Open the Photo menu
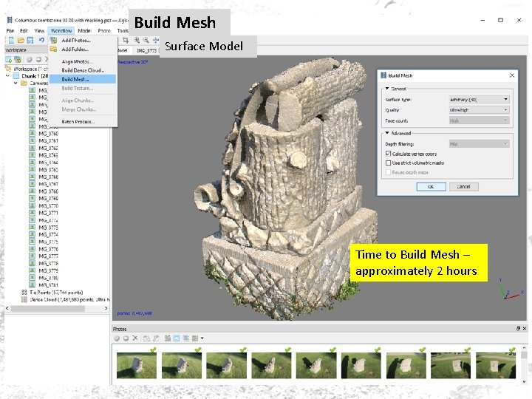This screenshot has width=532, height=399. pos(104,30)
